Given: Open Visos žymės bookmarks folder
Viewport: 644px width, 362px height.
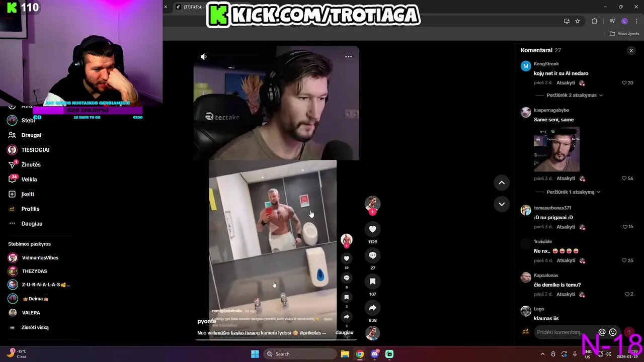Looking at the screenshot, I should click(x=624, y=34).
